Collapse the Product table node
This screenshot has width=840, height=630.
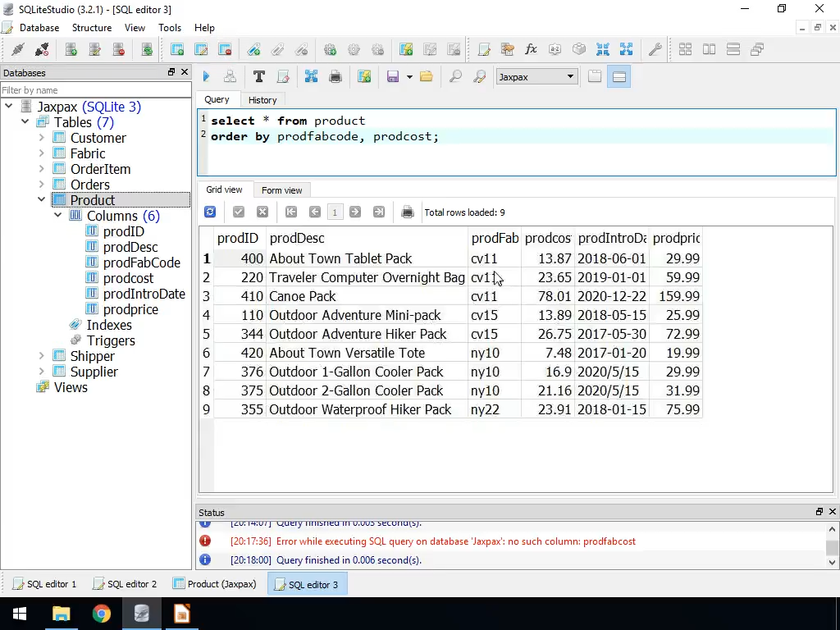(42, 200)
